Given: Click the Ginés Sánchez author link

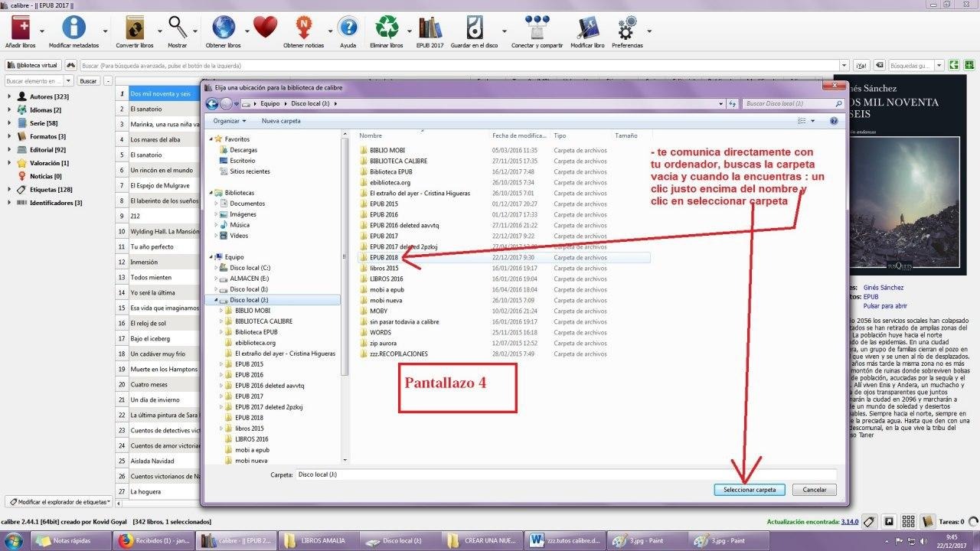Looking at the screenshot, I should click(884, 288).
